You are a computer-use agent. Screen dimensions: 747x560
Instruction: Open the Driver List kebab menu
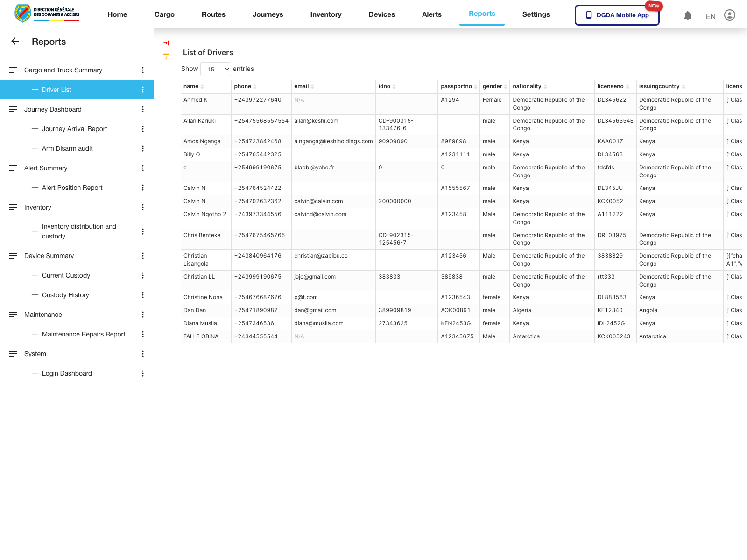coord(143,90)
